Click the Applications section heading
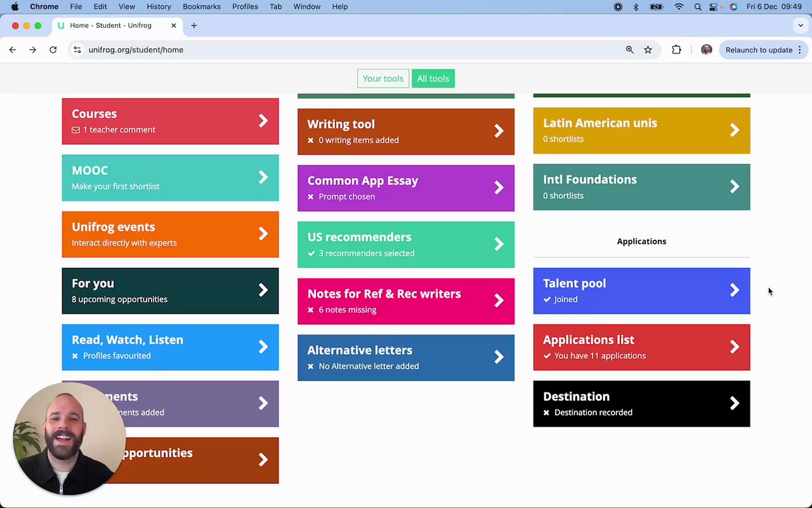Image resolution: width=812 pixels, height=508 pixels. point(641,241)
